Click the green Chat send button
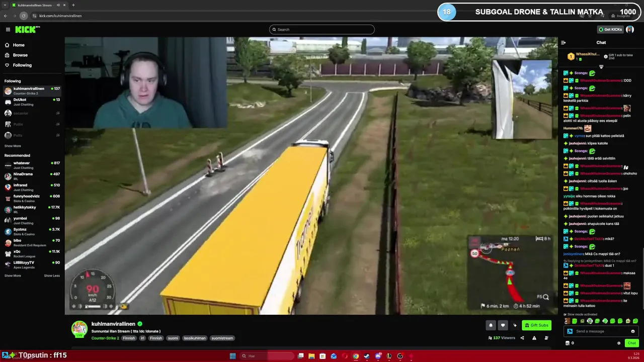644x362 pixels. click(x=632, y=343)
